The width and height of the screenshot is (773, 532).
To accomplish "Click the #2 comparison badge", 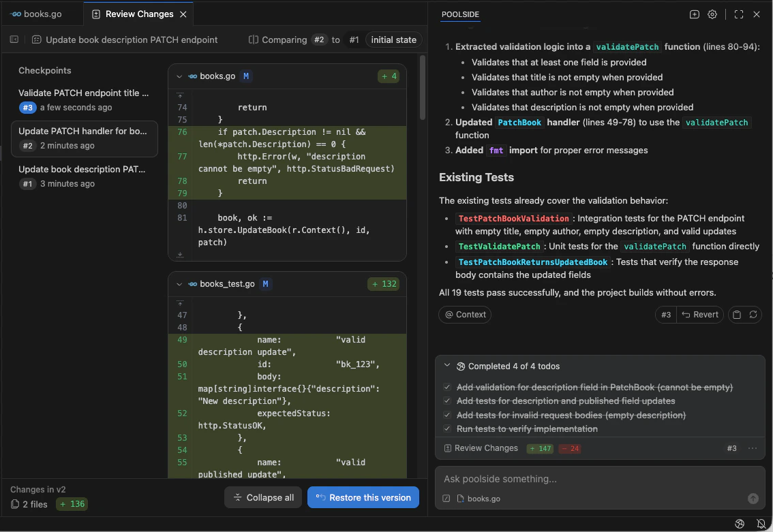I will pos(319,40).
